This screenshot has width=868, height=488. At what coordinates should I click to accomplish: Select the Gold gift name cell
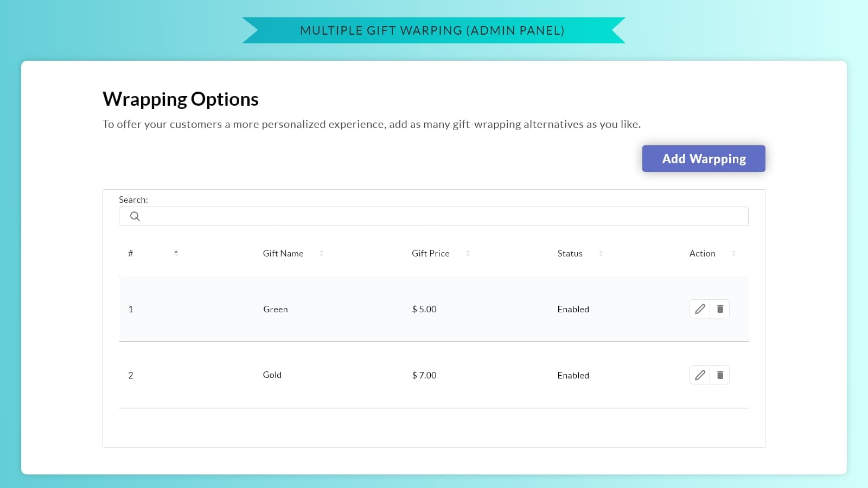click(x=272, y=375)
